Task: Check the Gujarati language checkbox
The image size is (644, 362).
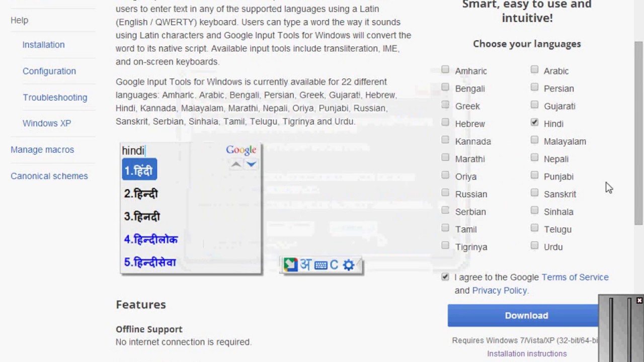Action: pos(534,105)
